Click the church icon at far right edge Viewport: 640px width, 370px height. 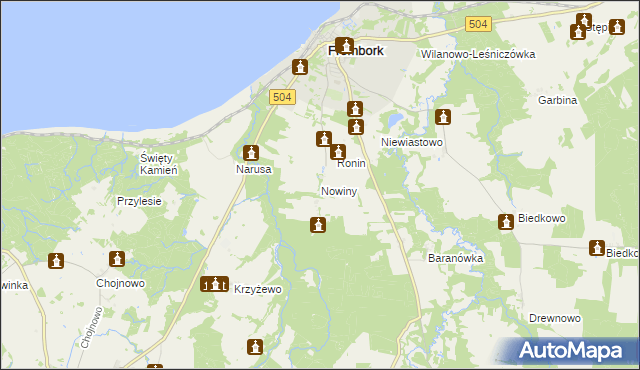[617, 27]
